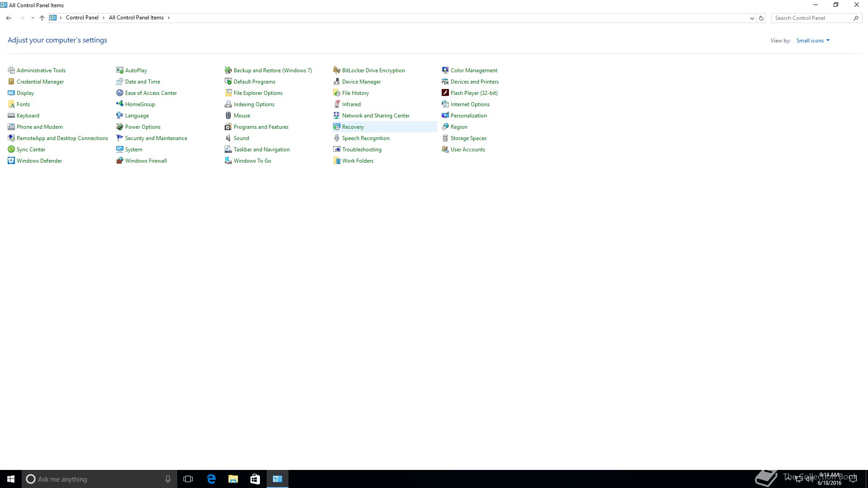Open Backup and Restore icon

(228, 70)
